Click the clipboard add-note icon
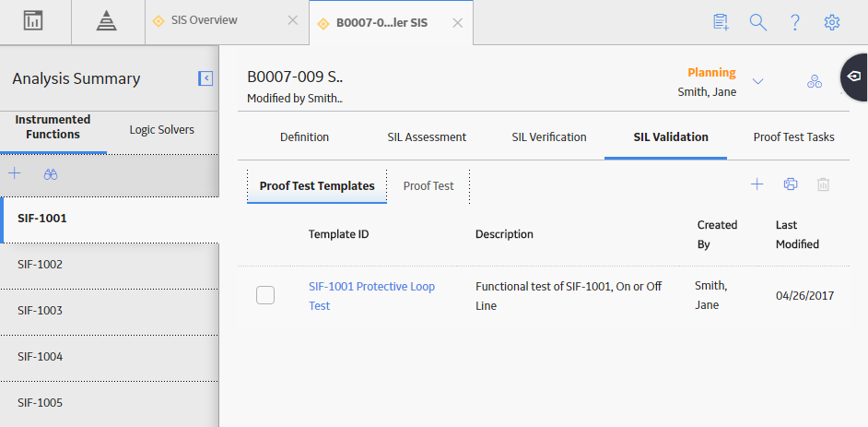 tap(721, 22)
